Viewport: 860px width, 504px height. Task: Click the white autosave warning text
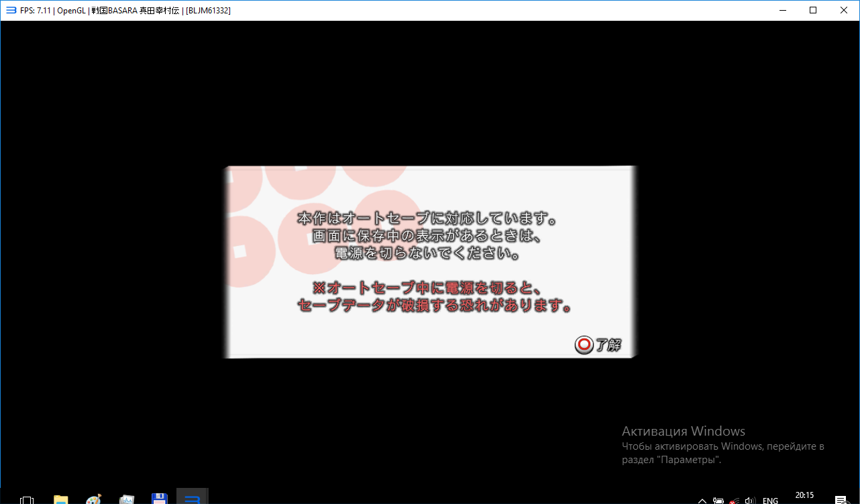pyautogui.click(x=427, y=237)
